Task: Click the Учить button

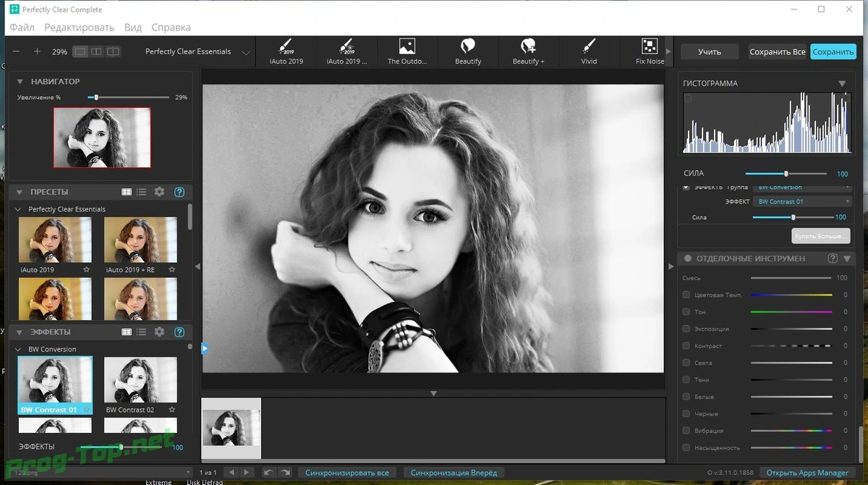Action: pos(710,51)
